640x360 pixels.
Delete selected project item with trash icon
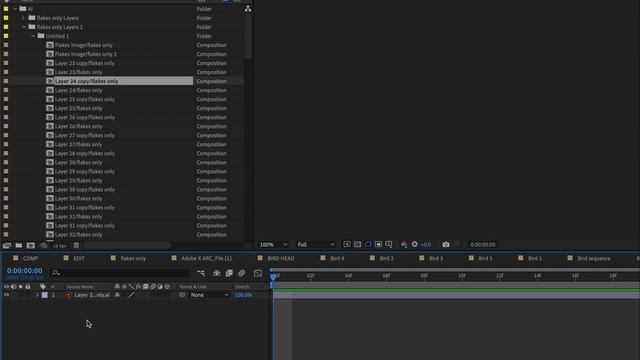pyautogui.click(x=76, y=245)
